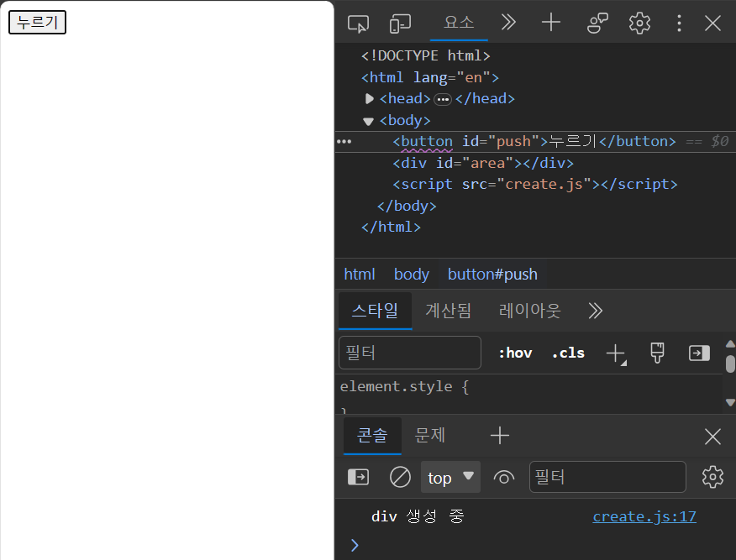Viewport: 736px width, 560px height.
Task: Close the console drawer
Action: click(x=712, y=437)
